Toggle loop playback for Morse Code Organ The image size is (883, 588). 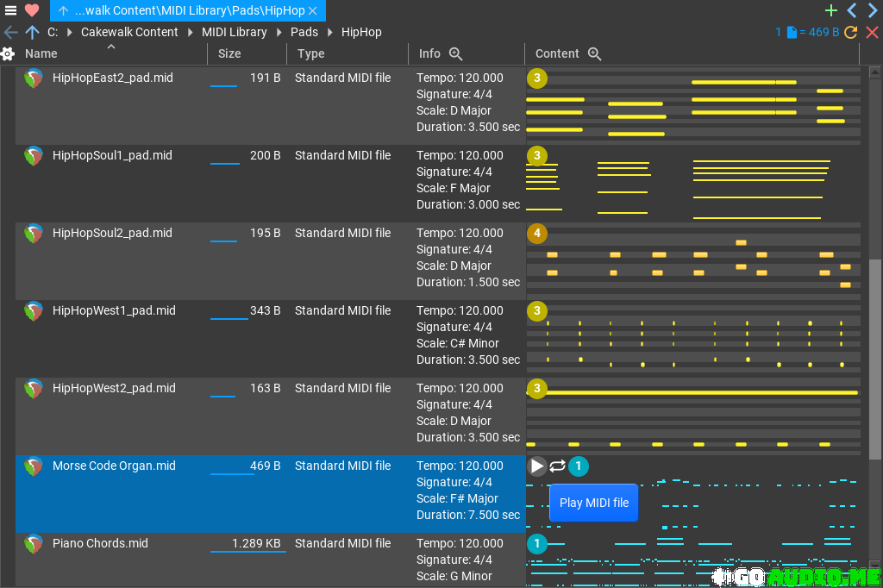pos(558,466)
